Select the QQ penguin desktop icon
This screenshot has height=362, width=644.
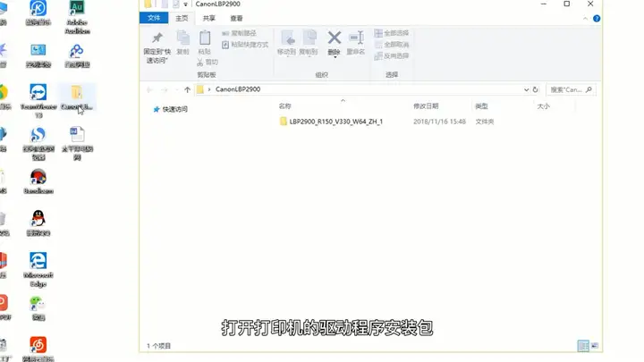(x=38, y=223)
